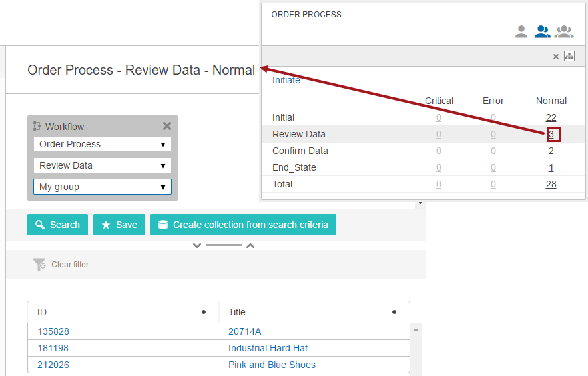The image size is (588, 376).
Task: Click the Normal column heading
Action: pyautogui.click(x=551, y=101)
